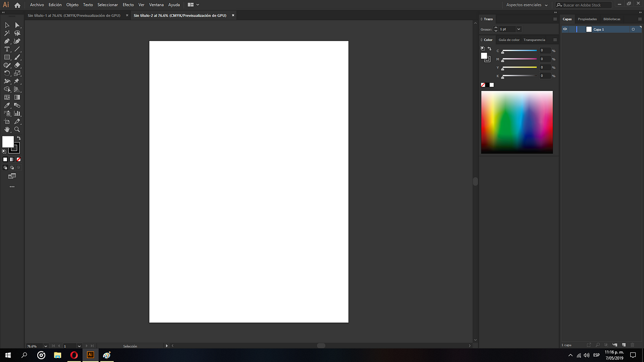Select the Curvature tool

pos(17,41)
